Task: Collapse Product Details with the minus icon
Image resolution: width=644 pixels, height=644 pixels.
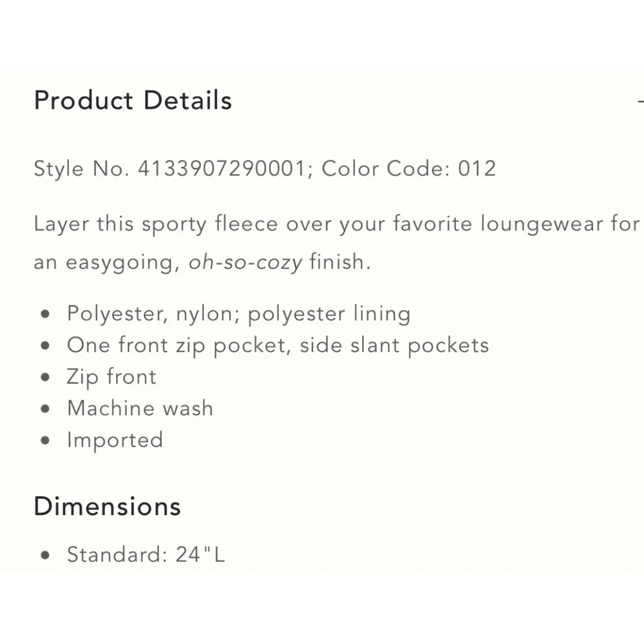Action: (x=641, y=100)
